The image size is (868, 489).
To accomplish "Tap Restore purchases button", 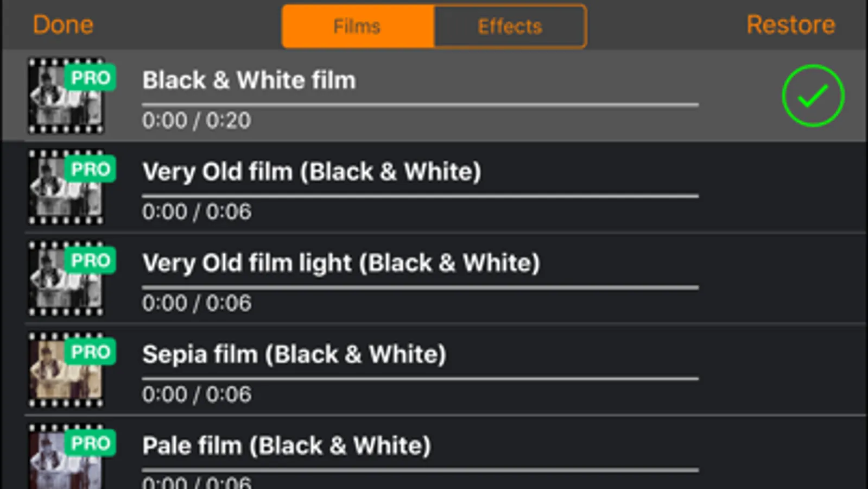I will [x=790, y=25].
